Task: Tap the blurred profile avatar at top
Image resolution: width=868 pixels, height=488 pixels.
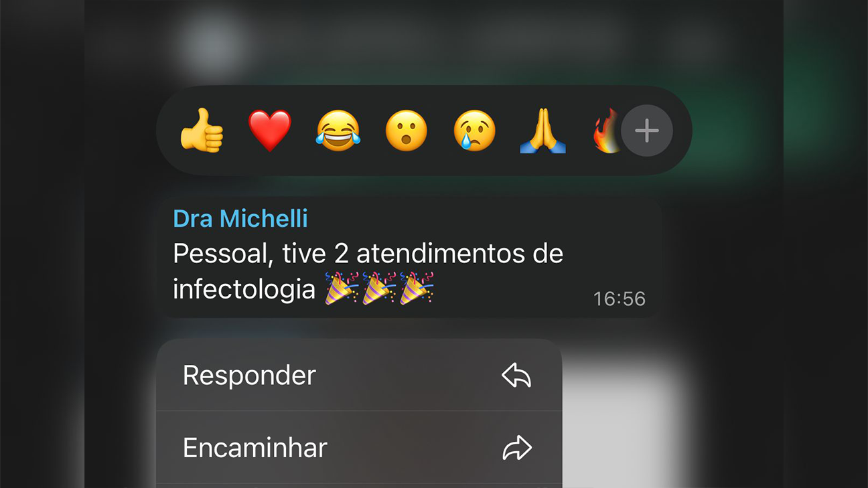Action: [212, 42]
